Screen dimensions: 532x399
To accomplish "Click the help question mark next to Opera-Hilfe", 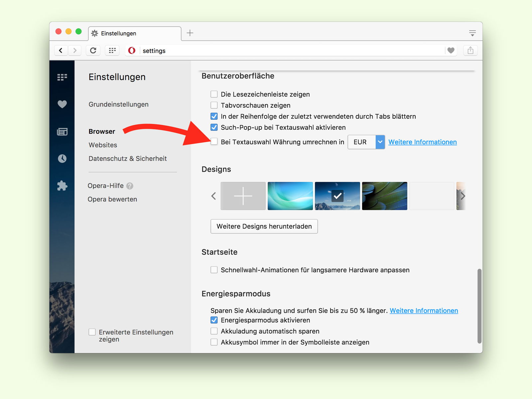I will tap(130, 186).
